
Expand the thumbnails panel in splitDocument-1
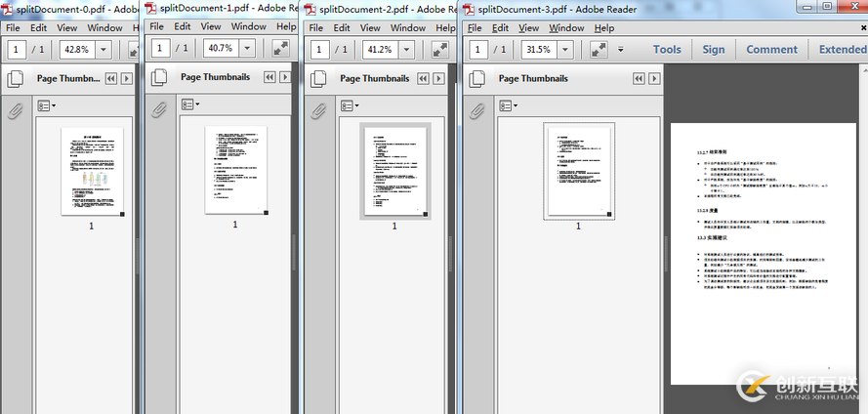click(x=285, y=77)
